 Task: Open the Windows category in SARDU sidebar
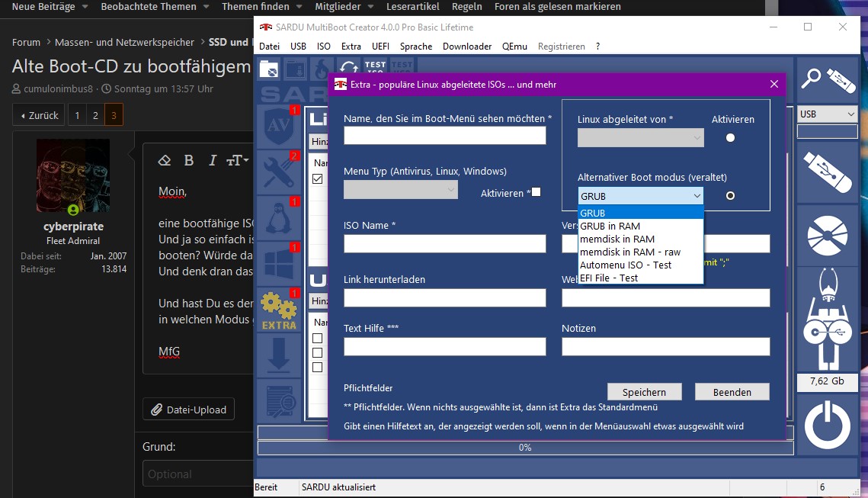[278, 263]
